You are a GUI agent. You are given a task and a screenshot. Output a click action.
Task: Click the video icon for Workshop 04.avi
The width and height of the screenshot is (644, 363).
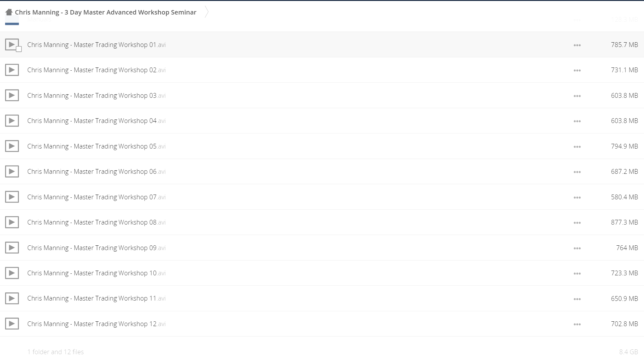(x=12, y=121)
